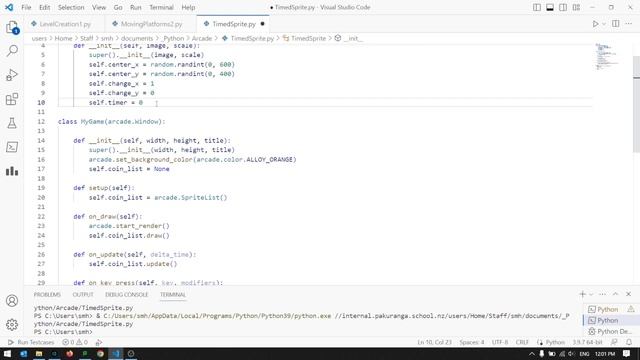The height and width of the screenshot is (360, 640).
Task: Click Ln 10, Col 23 status item
Action: coord(434,342)
